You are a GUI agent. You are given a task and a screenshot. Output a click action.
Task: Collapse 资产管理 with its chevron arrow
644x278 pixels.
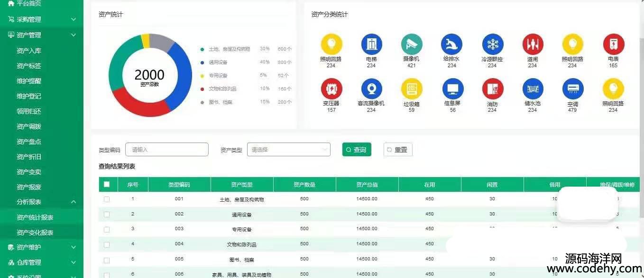[x=74, y=35]
